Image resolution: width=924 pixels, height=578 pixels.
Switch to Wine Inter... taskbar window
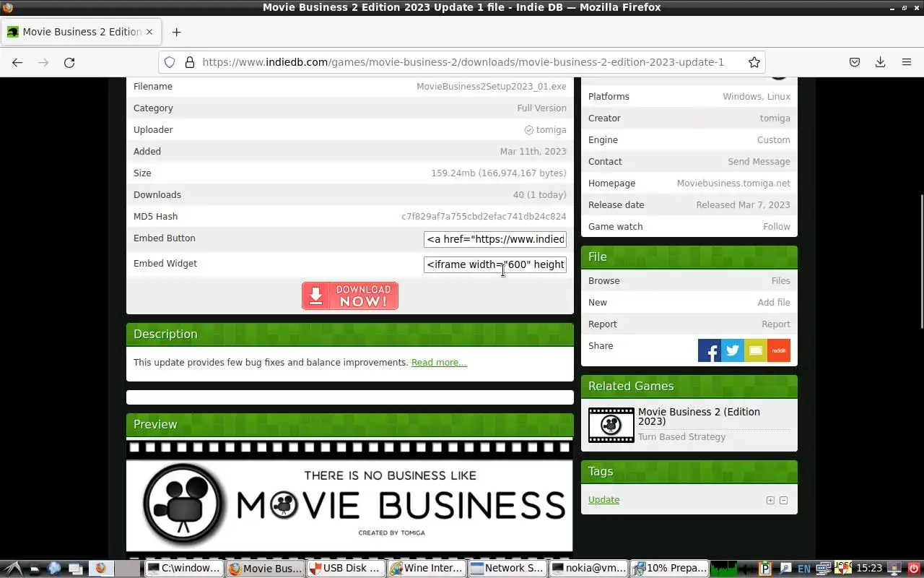click(426, 568)
